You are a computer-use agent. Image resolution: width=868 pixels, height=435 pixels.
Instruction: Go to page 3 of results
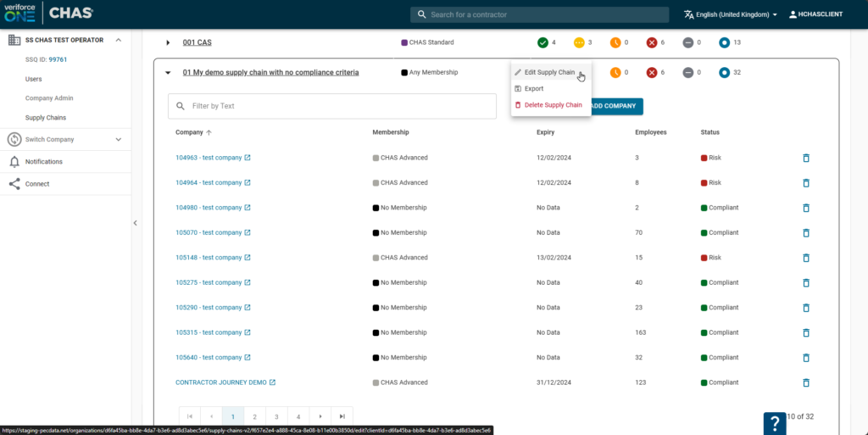(276, 416)
